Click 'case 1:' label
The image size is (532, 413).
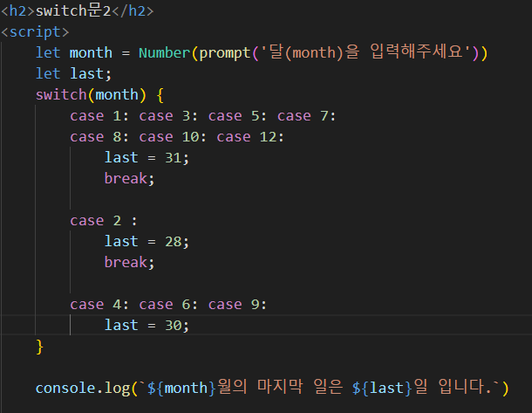coord(99,116)
